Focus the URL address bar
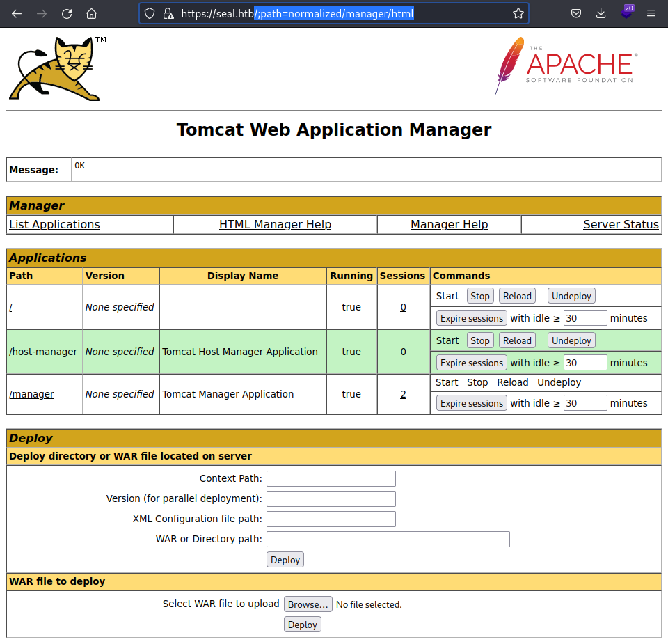668x644 pixels. (334, 14)
